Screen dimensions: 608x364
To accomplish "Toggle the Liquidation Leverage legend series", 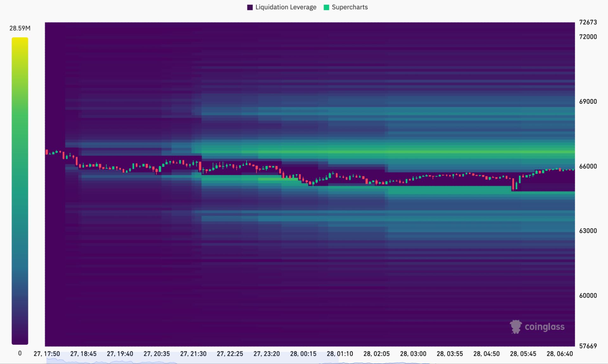I will (x=282, y=7).
